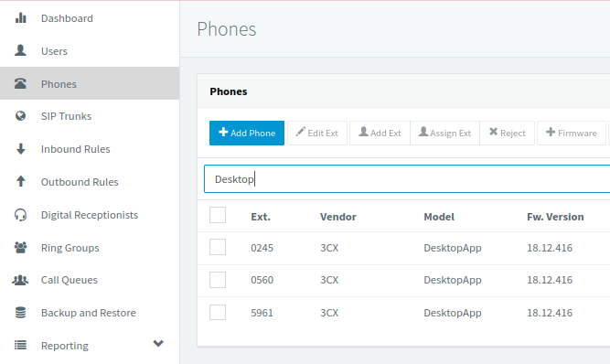The width and height of the screenshot is (610, 364).
Task: Click the Users person icon
Action: 20,50
